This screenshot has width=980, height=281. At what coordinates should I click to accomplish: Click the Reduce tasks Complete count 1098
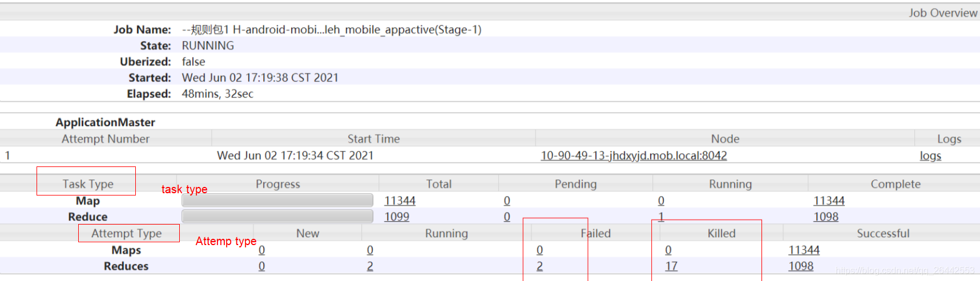coord(826,217)
